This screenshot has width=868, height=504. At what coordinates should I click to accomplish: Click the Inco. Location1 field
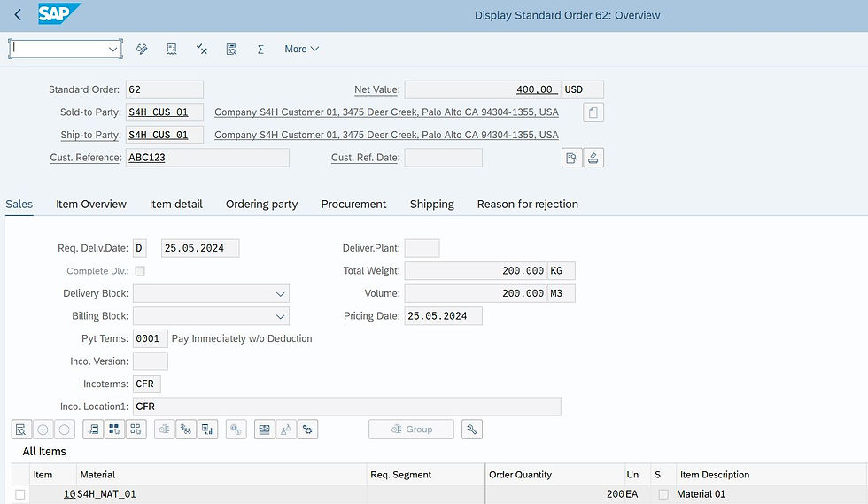tap(347, 407)
